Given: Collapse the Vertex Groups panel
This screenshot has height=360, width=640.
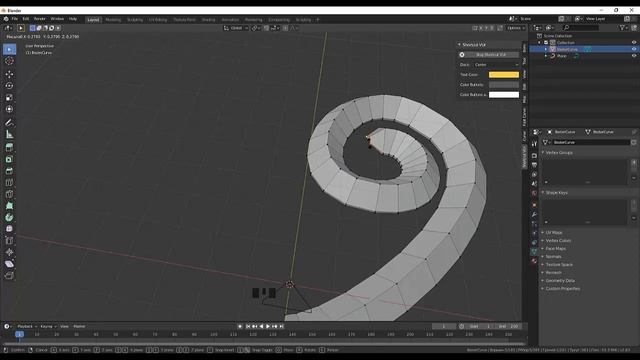Looking at the screenshot, I should (543, 153).
